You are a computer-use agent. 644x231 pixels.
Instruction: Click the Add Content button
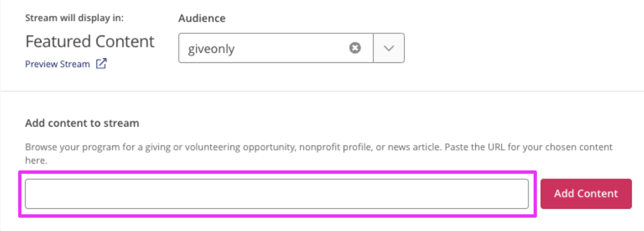click(x=586, y=194)
